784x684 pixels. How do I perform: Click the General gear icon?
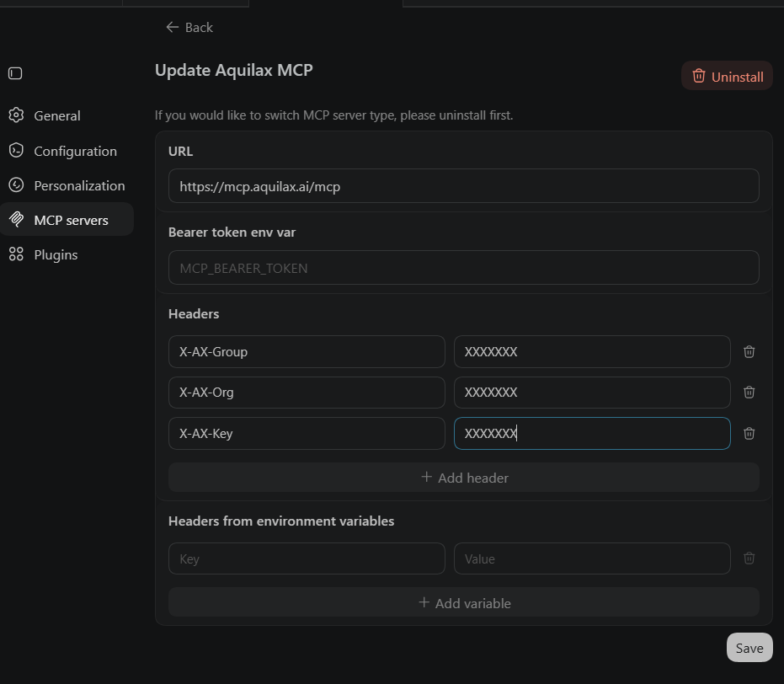coord(16,115)
